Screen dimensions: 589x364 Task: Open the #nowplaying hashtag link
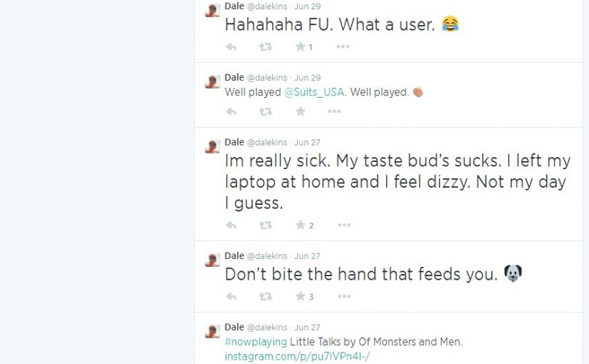(256, 342)
